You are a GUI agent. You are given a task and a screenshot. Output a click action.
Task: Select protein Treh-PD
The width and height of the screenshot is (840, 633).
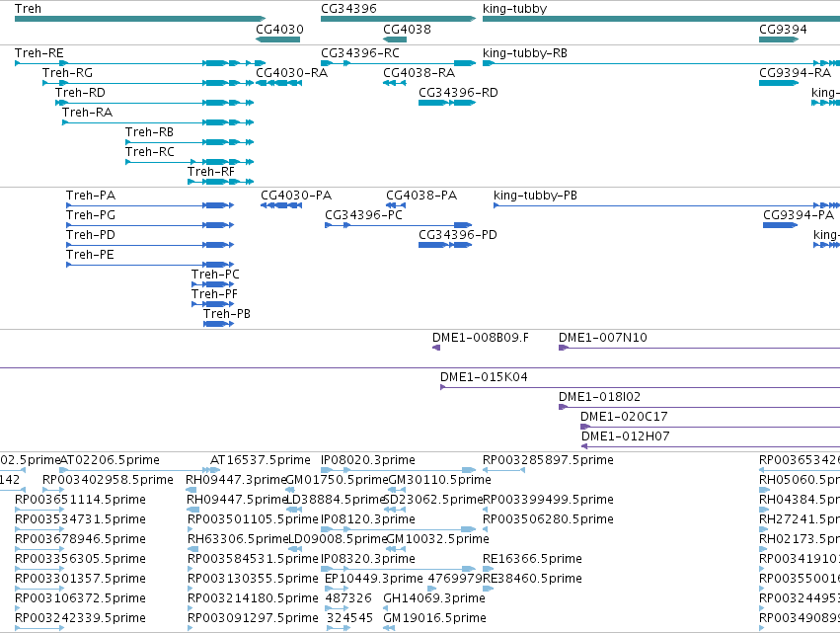150,245
